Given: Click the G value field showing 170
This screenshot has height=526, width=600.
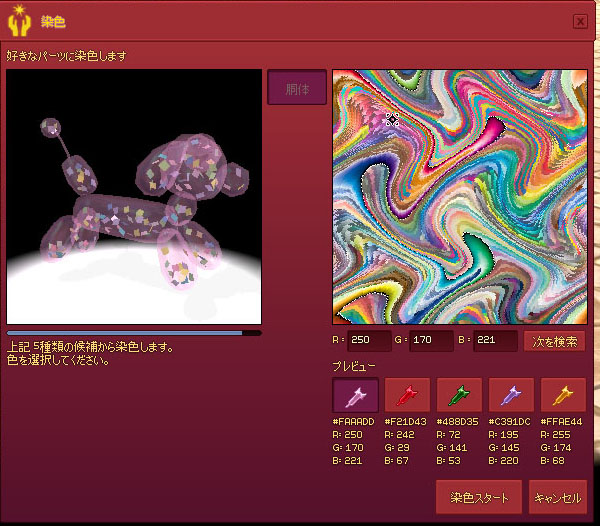Looking at the screenshot, I should click(x=431, y=340).
